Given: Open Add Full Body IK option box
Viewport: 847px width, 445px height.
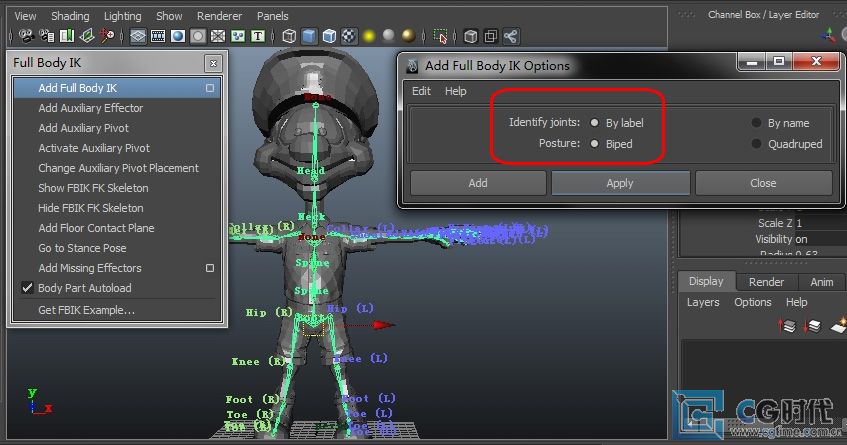Looking at the screenshot, I should [210, 88].
